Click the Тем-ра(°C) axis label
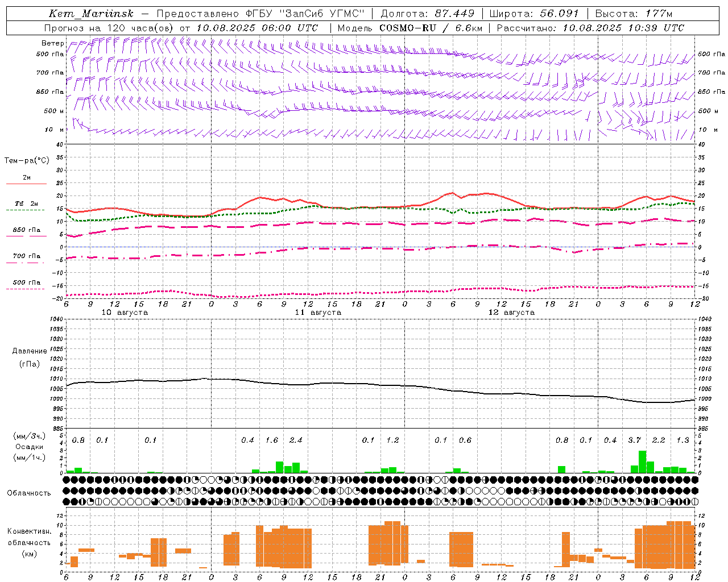Screen dimensions: 728x582 pos(27,161)
